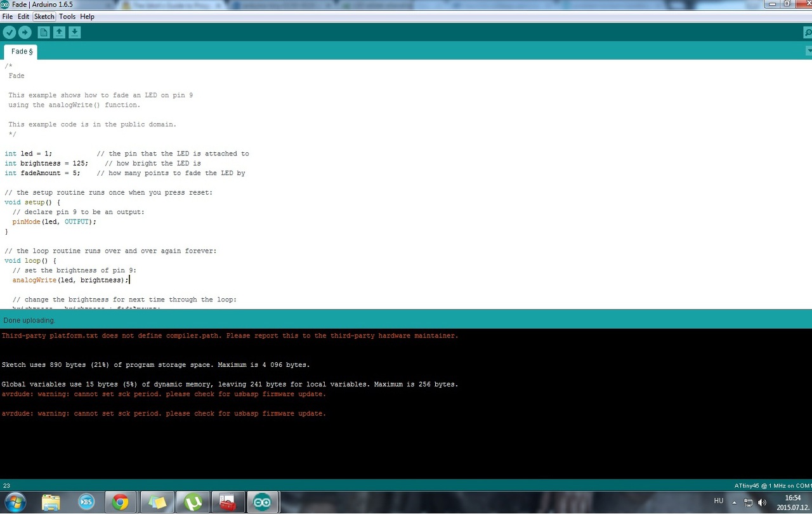
Task: Click the "ATtiny45 @ 1 MHz on COM1" board status
Action: [x=773, y=486]
